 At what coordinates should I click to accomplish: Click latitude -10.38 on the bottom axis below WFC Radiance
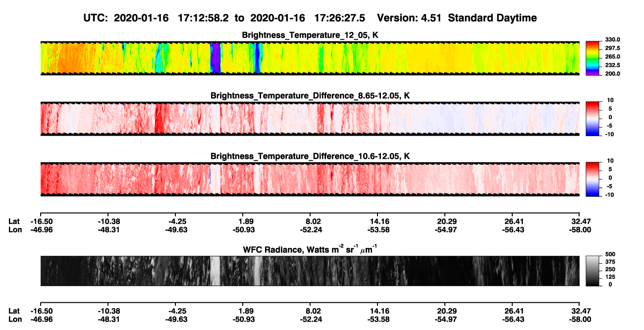pyautogui.click(x=109, y=311)
